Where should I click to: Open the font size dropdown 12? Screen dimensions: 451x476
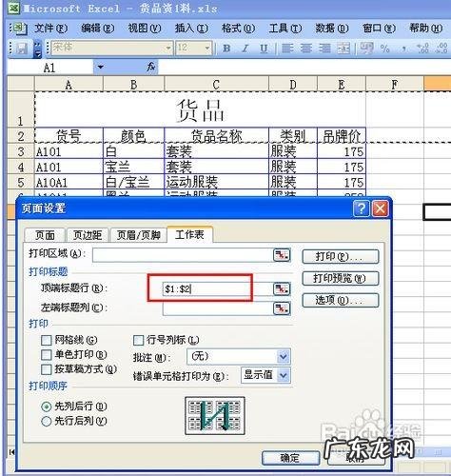pyautogui.click(x=207, y=49)
